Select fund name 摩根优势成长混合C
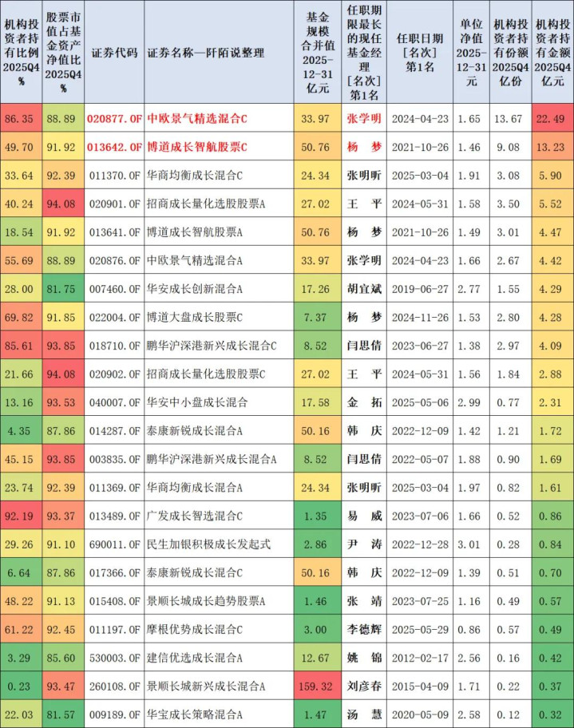The image size is (574, 728). tap(195, 630)
